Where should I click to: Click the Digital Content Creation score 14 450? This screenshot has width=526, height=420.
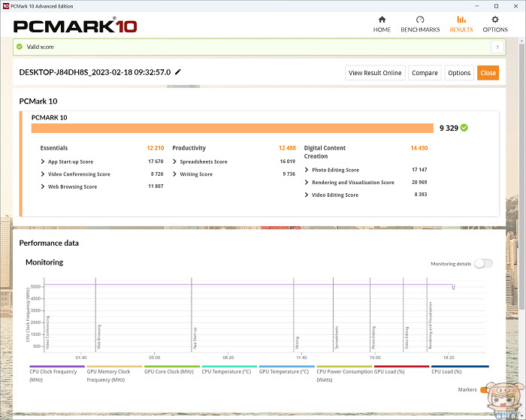click(x=419, y=148)
